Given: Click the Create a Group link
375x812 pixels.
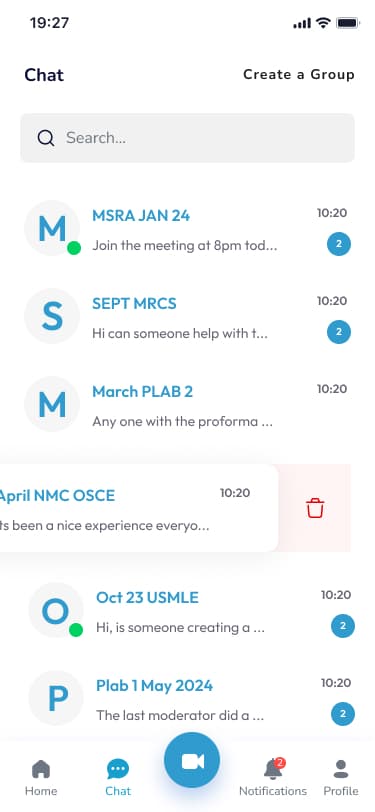Looking at the screenshot, I should (x=299, y=75).
